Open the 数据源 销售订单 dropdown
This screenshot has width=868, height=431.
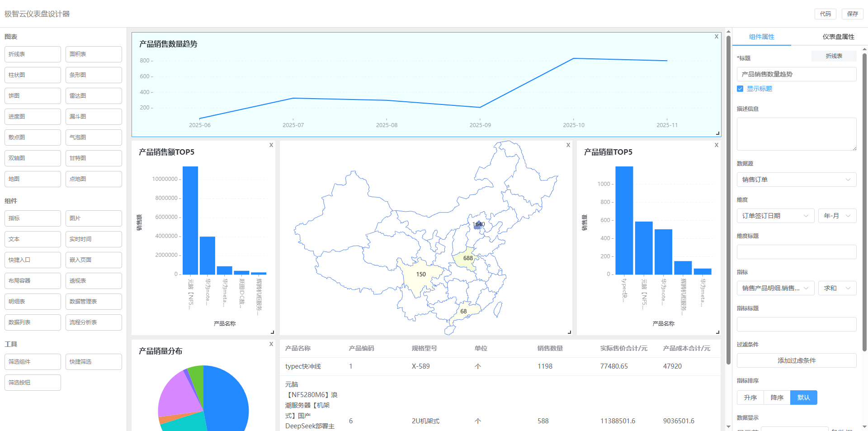796,180
